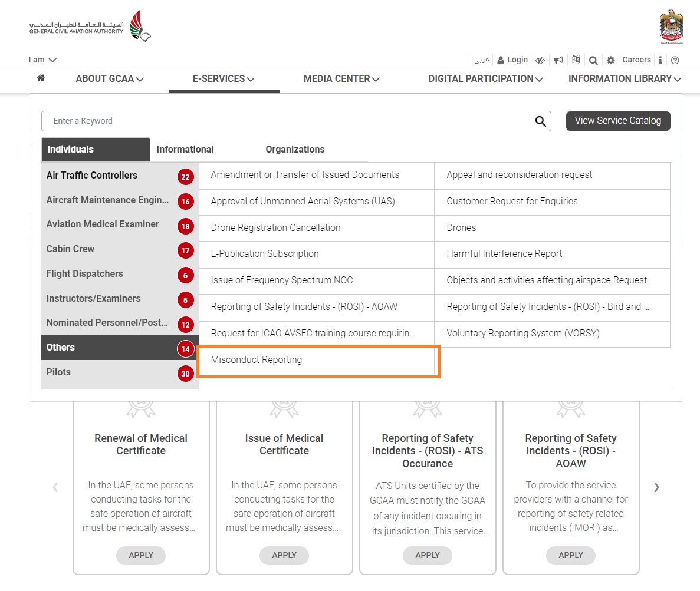Open the Login link
This screenshot has height=591, width=700.
(x=512, y=60)
